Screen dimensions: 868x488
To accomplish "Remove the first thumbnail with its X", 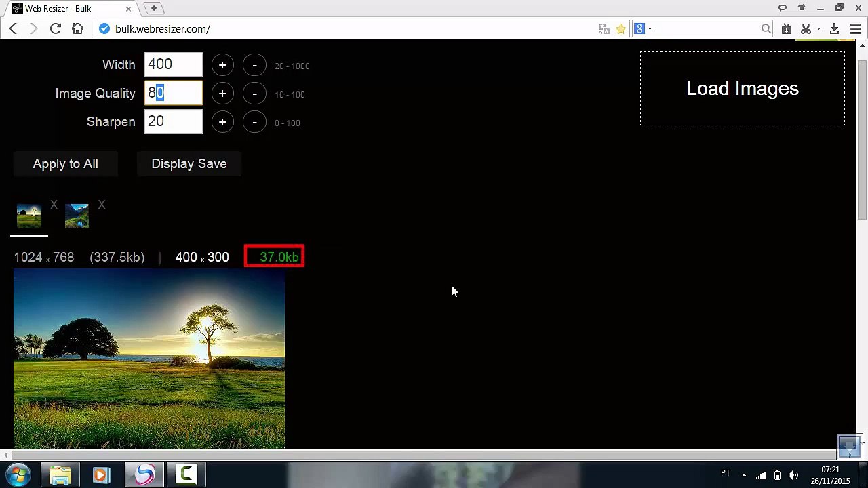I will coord(54,205).
